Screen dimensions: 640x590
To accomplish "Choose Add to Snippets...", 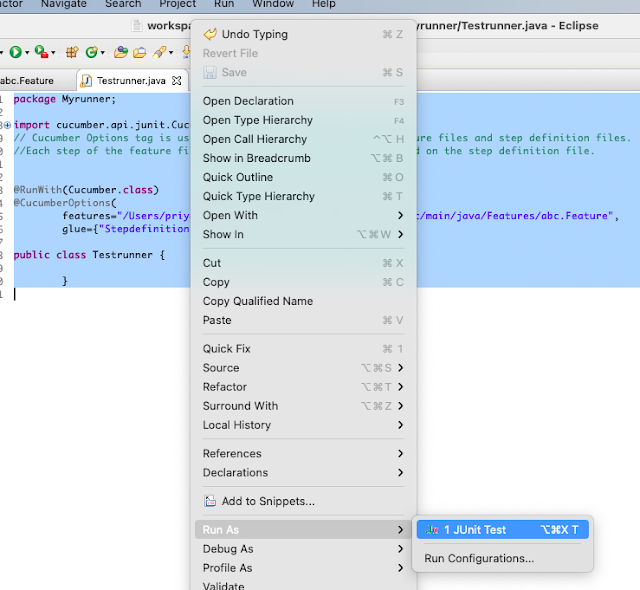I will pyautogui.click(x=303, y=501).
